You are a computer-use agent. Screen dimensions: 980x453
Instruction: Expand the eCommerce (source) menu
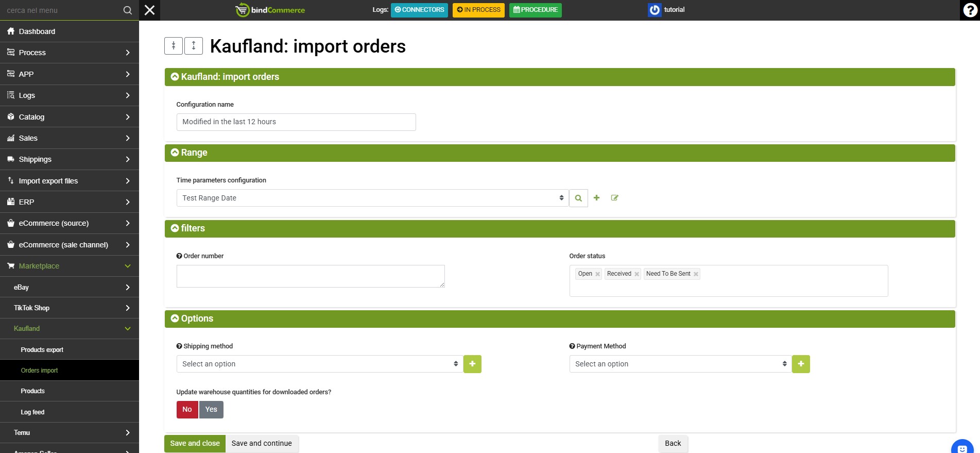[x=70, y=223]
